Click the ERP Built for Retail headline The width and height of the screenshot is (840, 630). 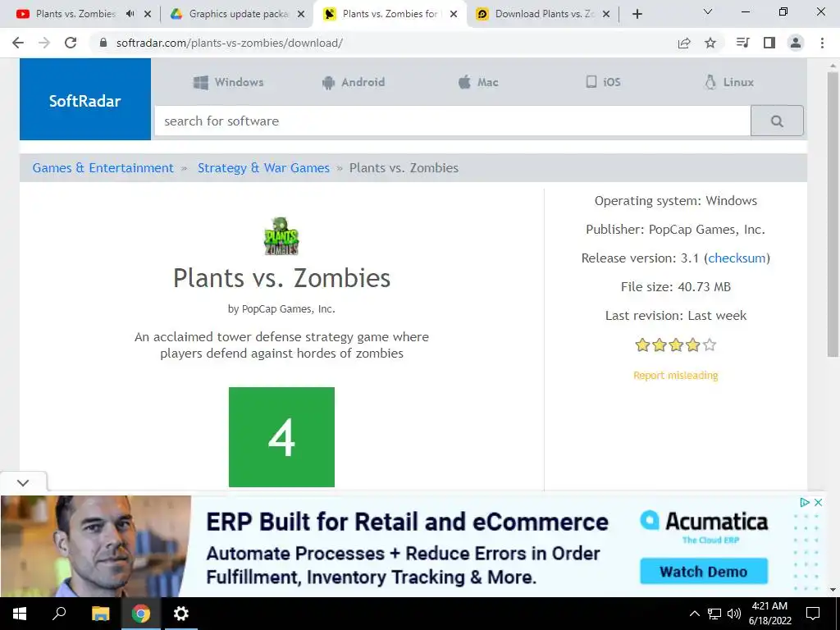coord(407,522)
